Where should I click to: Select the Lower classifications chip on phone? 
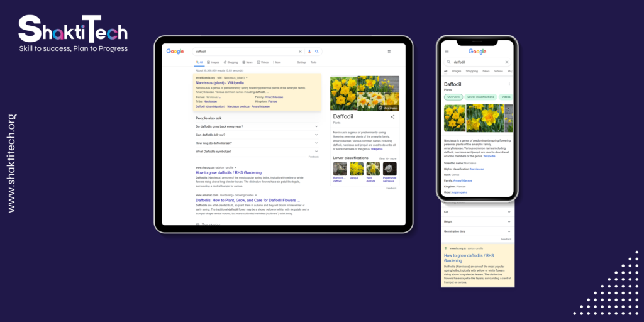[x=480, y=97]
